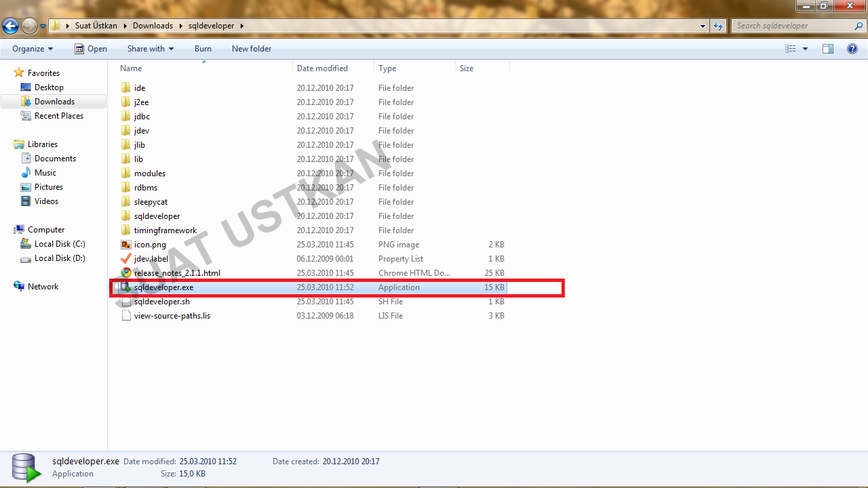Toggle the preview pane icon

pyautogui.click(x=828, y=49)
